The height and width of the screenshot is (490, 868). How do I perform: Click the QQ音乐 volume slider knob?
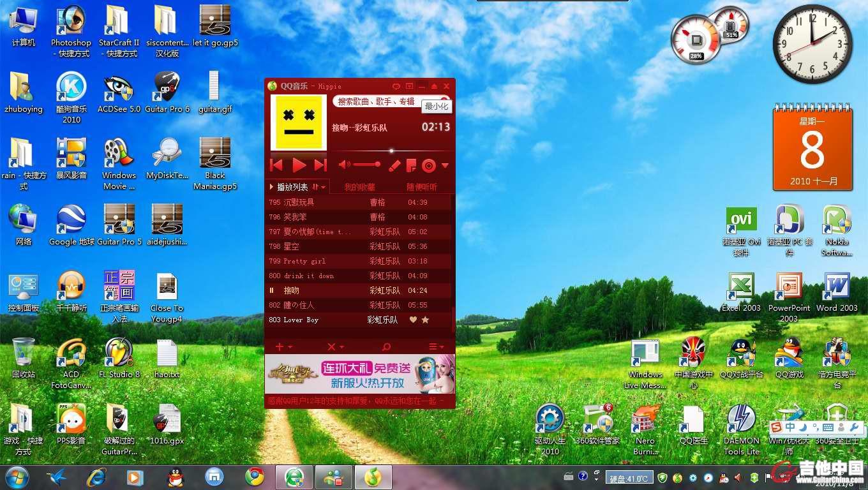378,165
